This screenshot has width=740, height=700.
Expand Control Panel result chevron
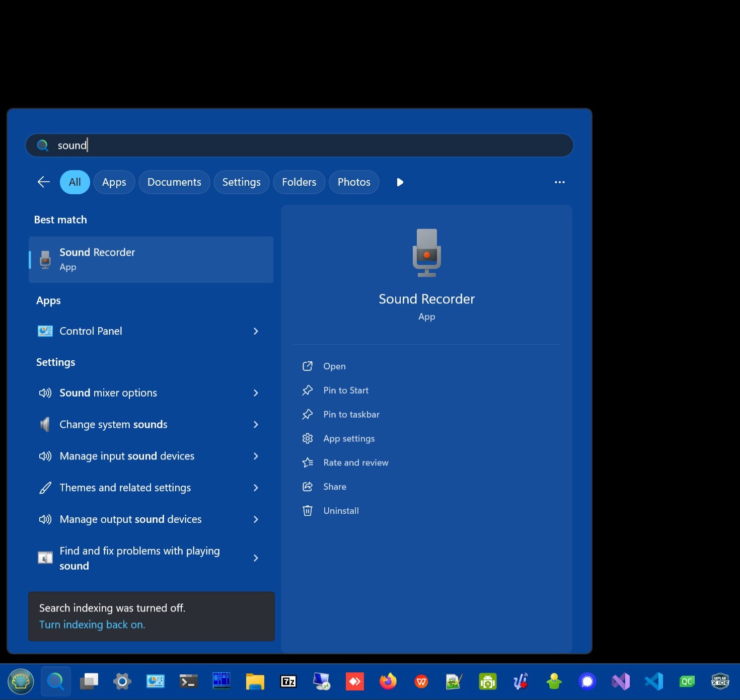[256, 331]
